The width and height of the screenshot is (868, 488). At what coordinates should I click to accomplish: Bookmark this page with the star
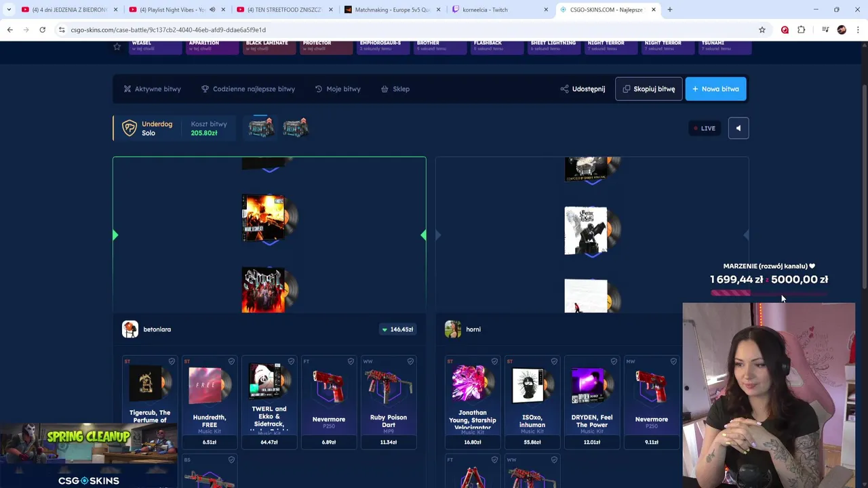click(x=762, y=30)
